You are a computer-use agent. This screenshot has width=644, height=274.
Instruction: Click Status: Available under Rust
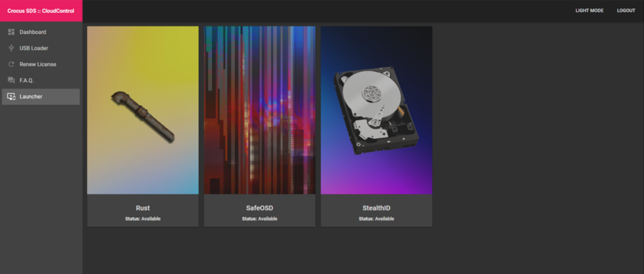143,219
